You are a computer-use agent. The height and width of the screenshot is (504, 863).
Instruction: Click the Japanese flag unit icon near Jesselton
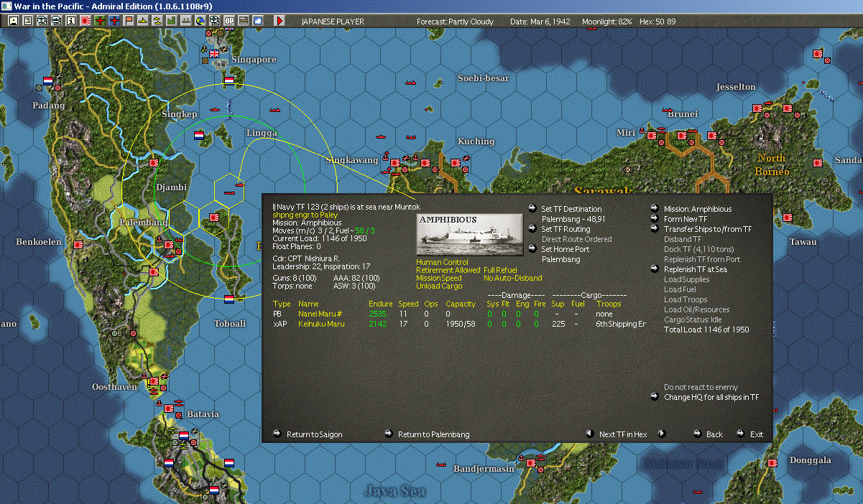(757, 108)
